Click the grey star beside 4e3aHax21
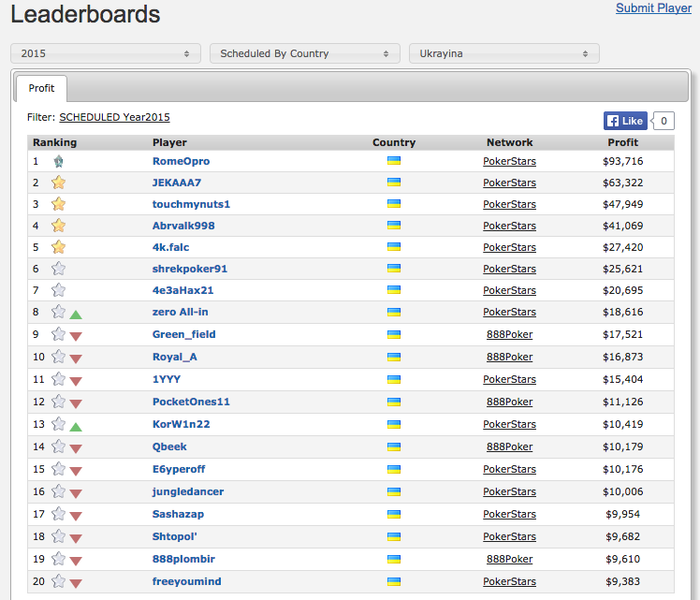This screenshot has width=700, height=600. coord(58,290)
